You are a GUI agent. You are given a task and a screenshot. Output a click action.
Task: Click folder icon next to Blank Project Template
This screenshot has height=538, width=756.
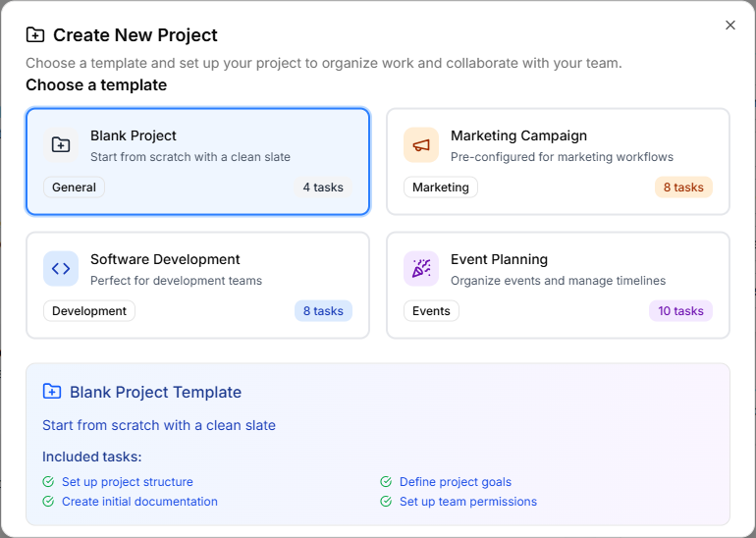52,392
